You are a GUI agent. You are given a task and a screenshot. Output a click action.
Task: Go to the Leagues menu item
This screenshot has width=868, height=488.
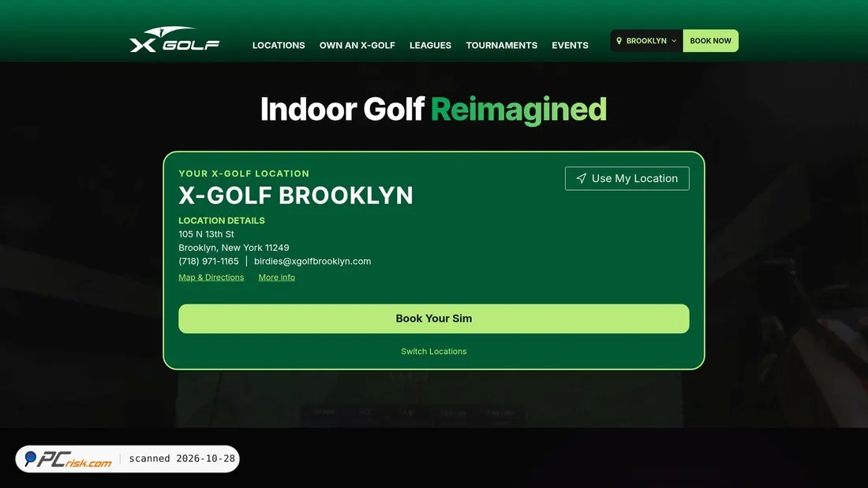[x=430, y=46]
